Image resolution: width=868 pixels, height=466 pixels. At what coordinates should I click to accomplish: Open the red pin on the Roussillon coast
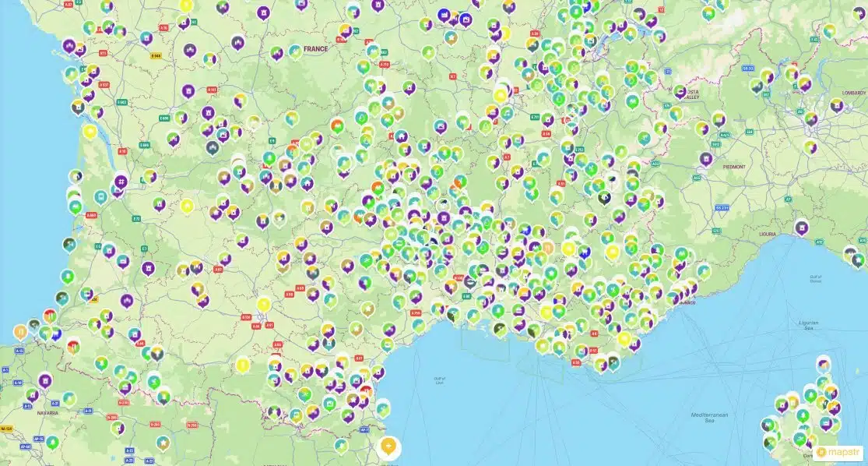[x=365, y=390]
